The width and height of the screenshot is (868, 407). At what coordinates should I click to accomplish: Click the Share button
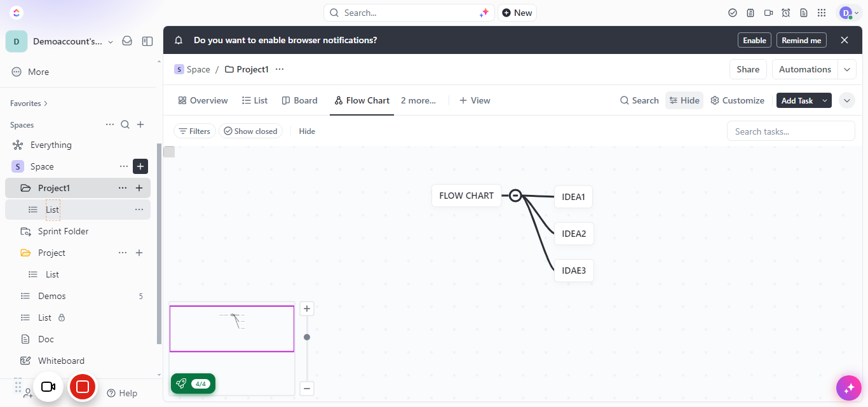click(x=748, y=69)
